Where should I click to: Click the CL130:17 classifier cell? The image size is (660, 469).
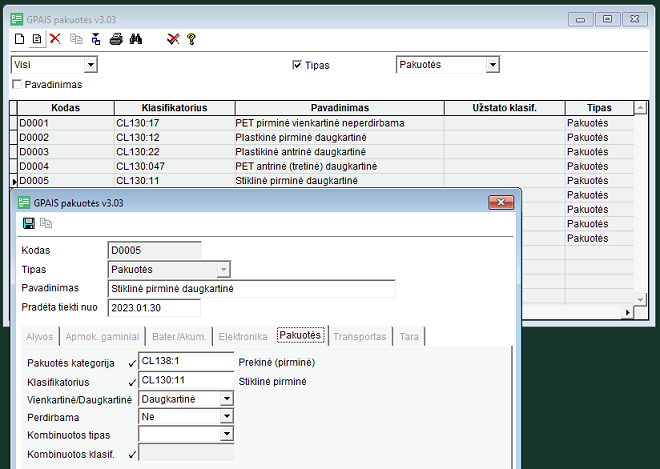point(174,123)
